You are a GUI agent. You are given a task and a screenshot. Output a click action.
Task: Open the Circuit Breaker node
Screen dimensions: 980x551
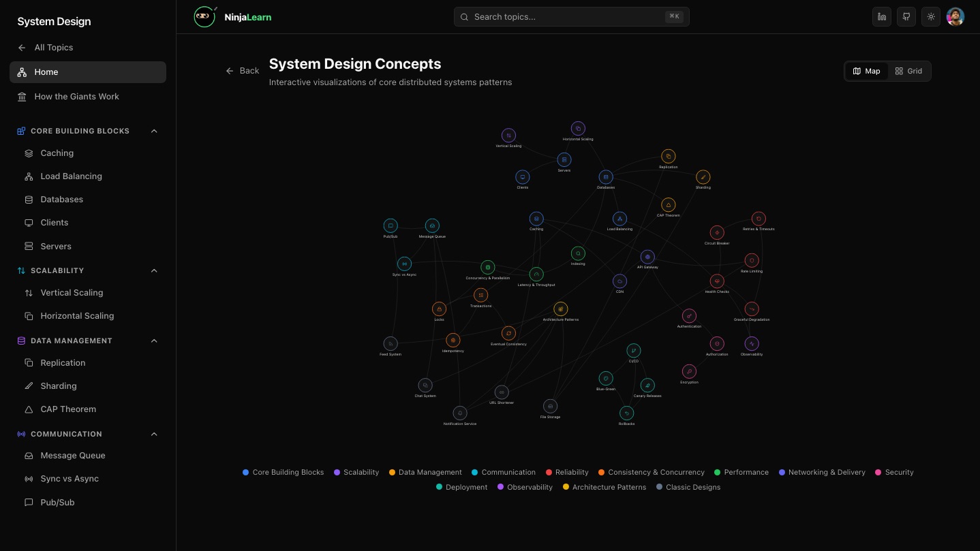coord(717,233)
